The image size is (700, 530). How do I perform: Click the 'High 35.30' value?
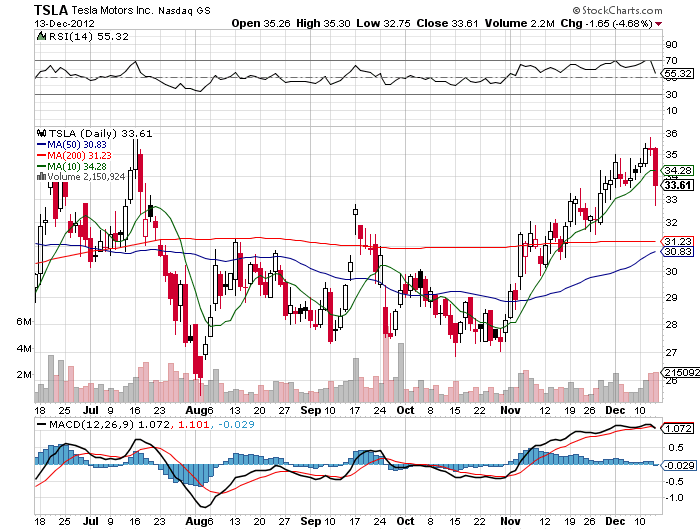(x=323, y=23)
